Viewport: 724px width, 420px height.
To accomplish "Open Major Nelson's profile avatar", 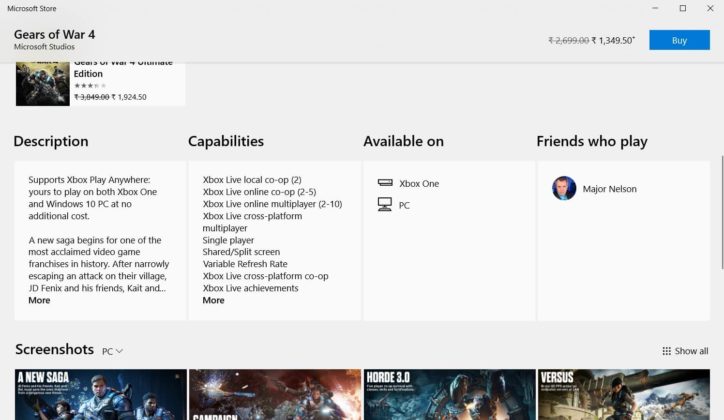I will [564, 188].
